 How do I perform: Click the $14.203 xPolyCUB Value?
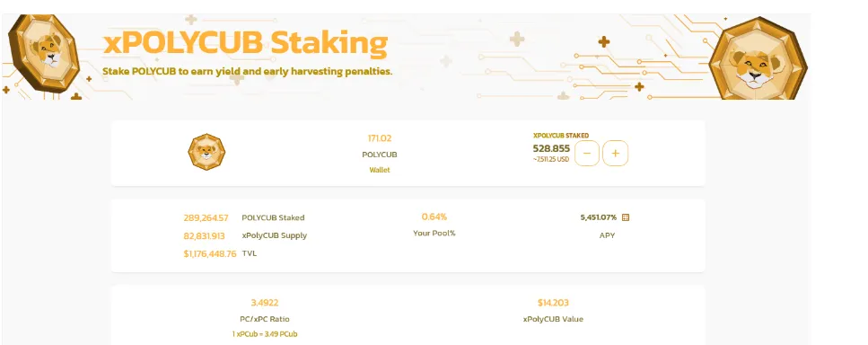click(x=553, y=303)
